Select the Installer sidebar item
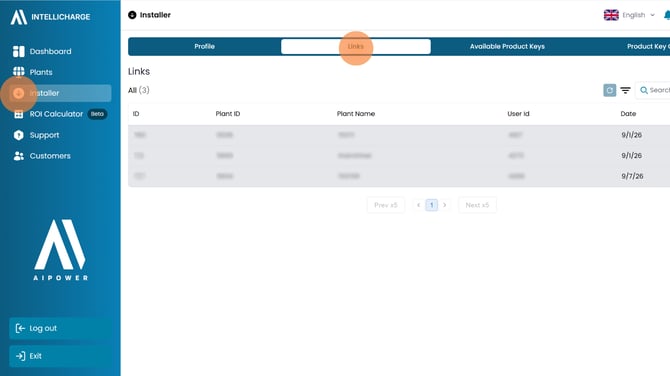 point(60,93)
